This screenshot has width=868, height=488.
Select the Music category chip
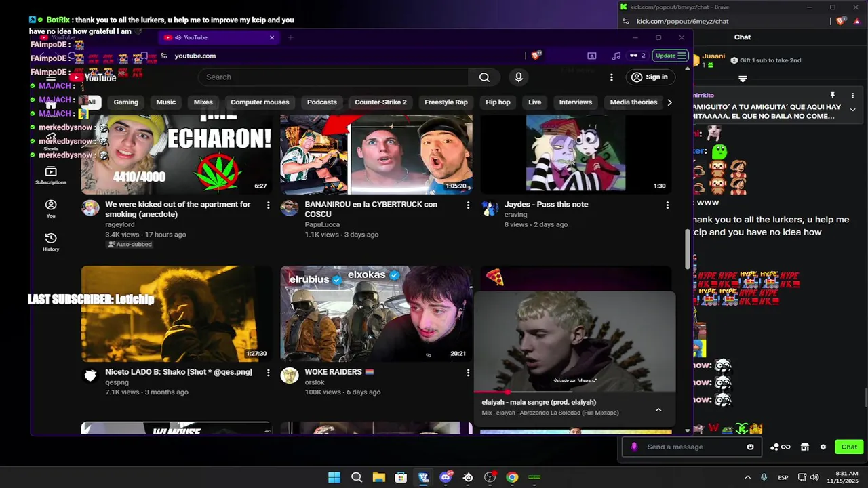tap(166, 102)
